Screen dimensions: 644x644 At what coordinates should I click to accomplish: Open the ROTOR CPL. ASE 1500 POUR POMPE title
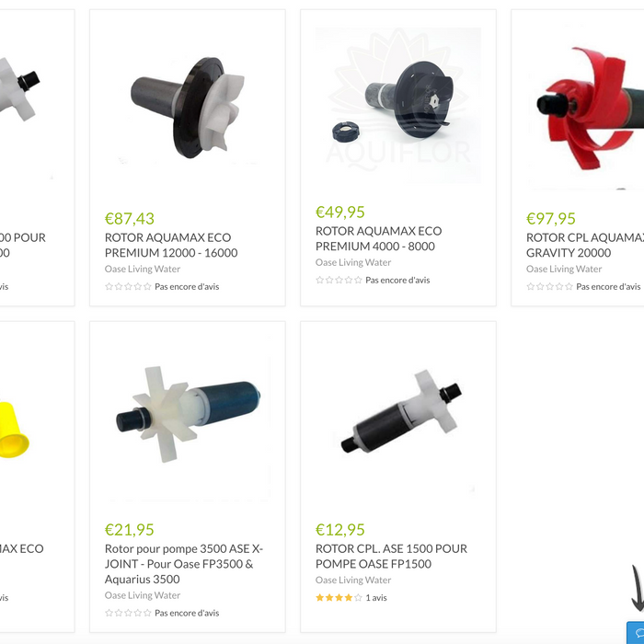[391, 556]
